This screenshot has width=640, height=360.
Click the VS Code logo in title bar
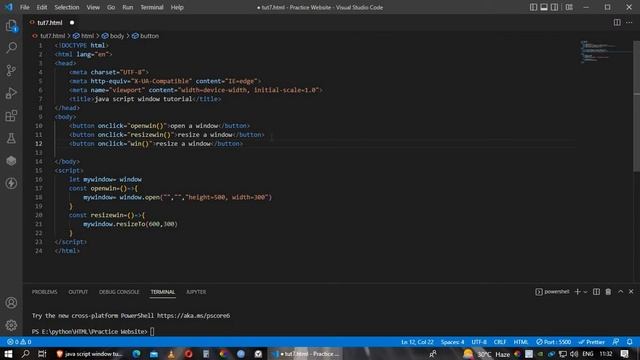(x=9, y=7)
